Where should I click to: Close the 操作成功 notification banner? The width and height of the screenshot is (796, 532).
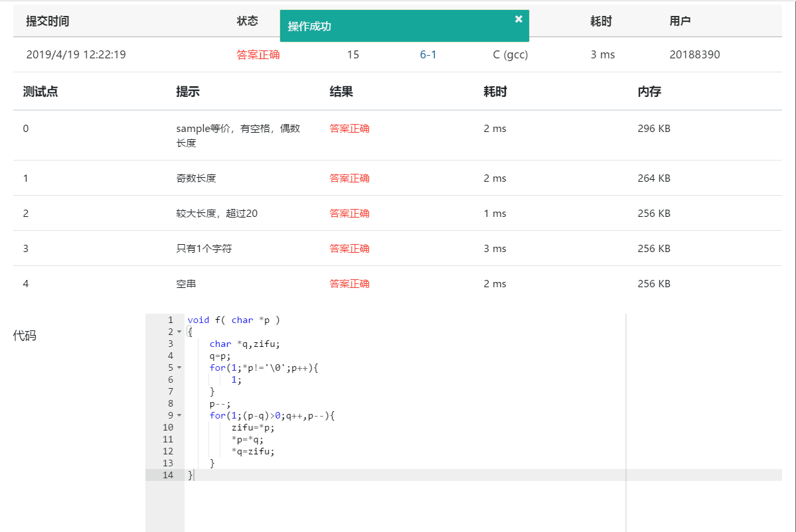518,19
